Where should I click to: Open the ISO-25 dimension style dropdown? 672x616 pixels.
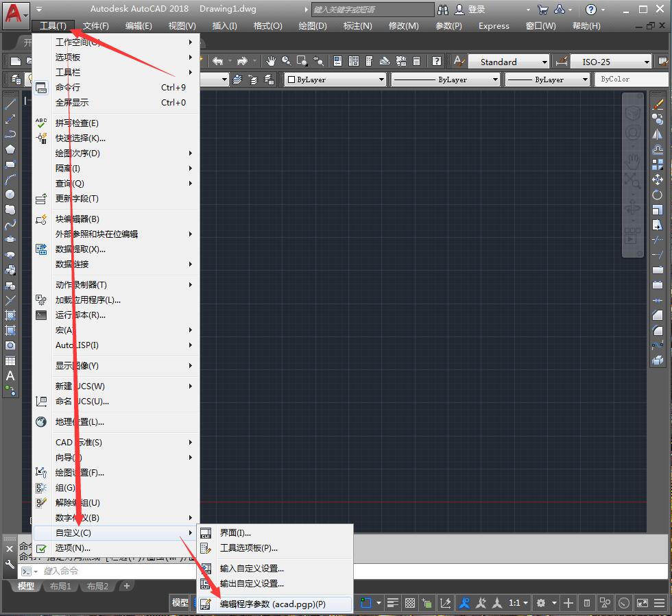pyautogui.click(x=611, y=62)
